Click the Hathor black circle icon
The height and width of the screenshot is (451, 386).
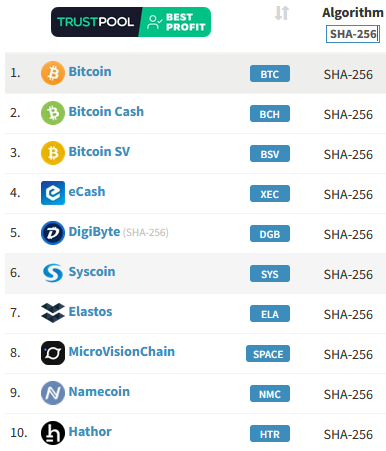[53, 433]
